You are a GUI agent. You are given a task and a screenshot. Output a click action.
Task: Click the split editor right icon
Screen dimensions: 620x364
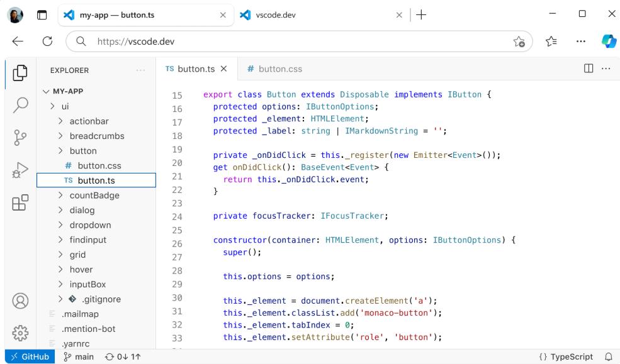click(589, 69)
